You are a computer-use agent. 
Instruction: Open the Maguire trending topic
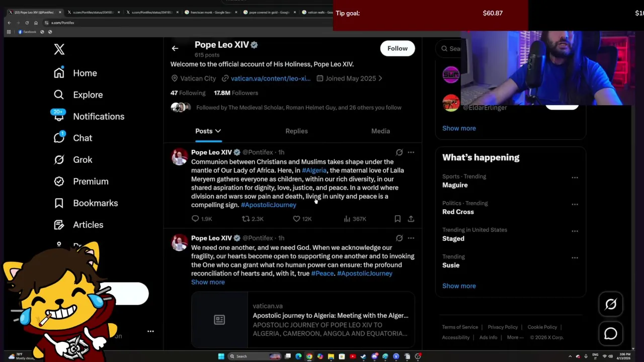[x=455, y=185]
